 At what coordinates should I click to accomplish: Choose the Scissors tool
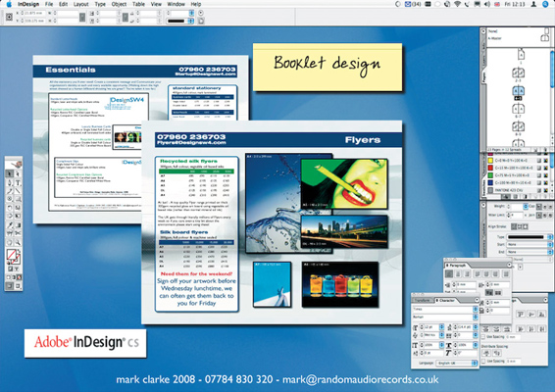click(x=18, y=233)
